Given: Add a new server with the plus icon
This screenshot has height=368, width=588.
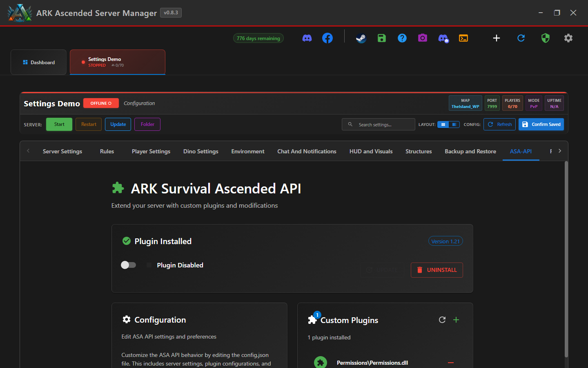Looking at the screenshot, I should (x=497, y=38).
